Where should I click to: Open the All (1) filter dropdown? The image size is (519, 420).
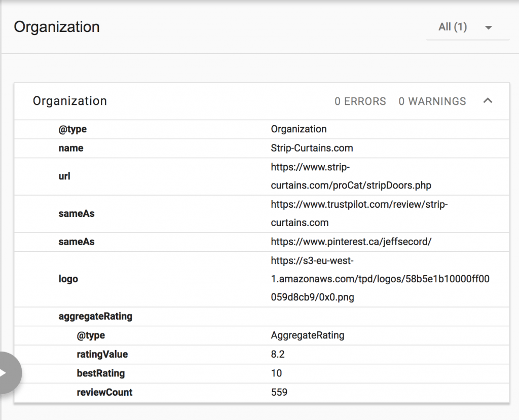click(467, 27)
